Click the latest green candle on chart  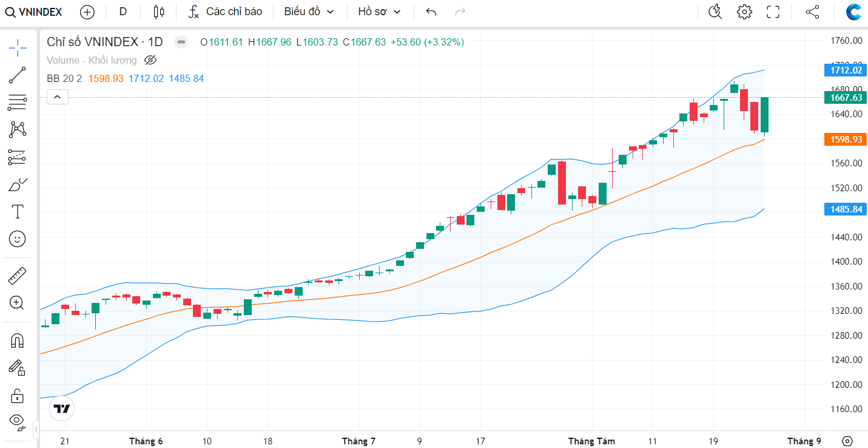click(764, 115)
